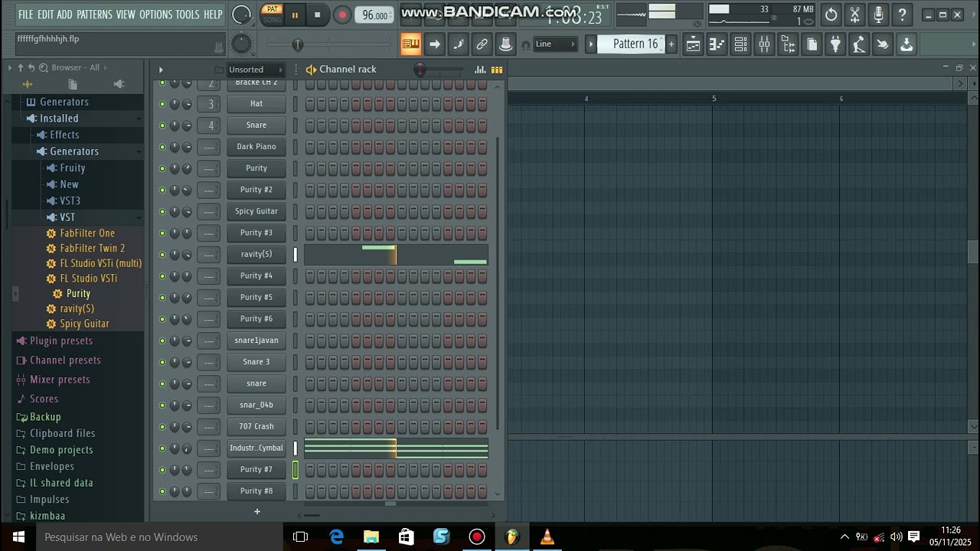Select the Industr..Cymbal channel button
Viewport: 980px width, 551px height.
[x=256, y=448]
